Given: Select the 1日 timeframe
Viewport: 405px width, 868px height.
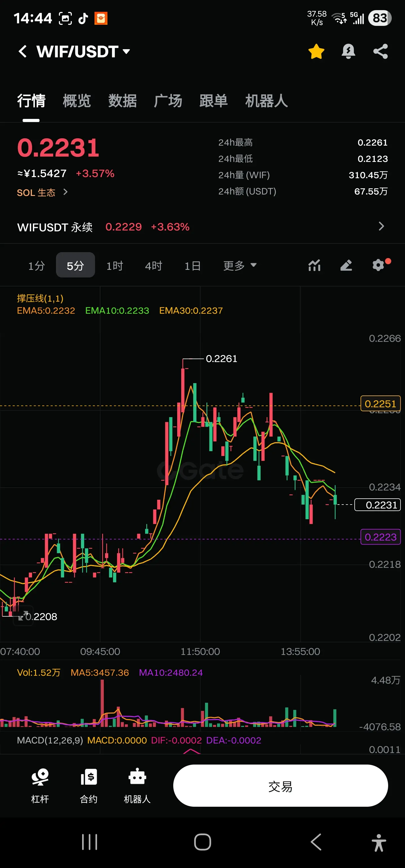Looking at the screenshot, I should pos(193,266).
